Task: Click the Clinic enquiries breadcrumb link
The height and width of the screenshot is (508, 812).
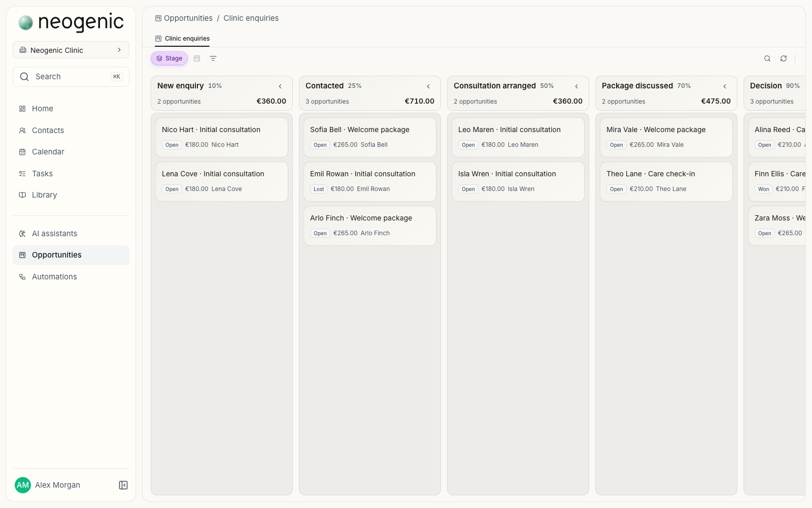Action: coord(251,18)
